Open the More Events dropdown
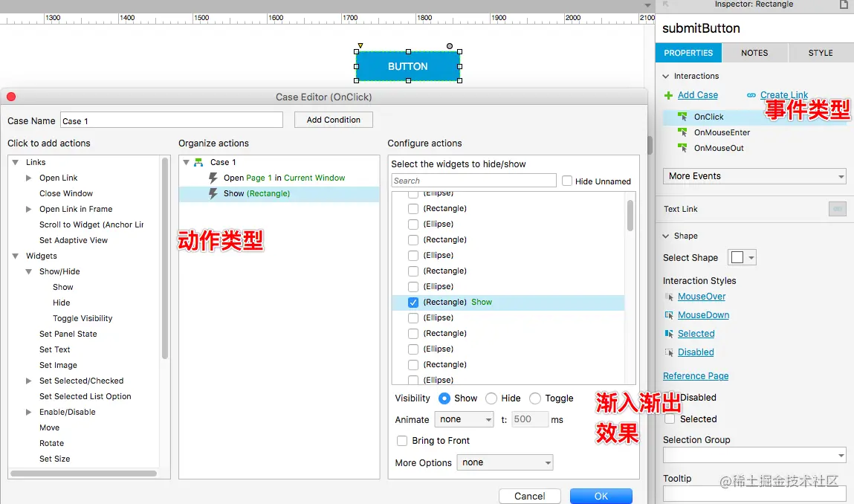This screenshot has width=854, height=504. (x=754, y=176)
